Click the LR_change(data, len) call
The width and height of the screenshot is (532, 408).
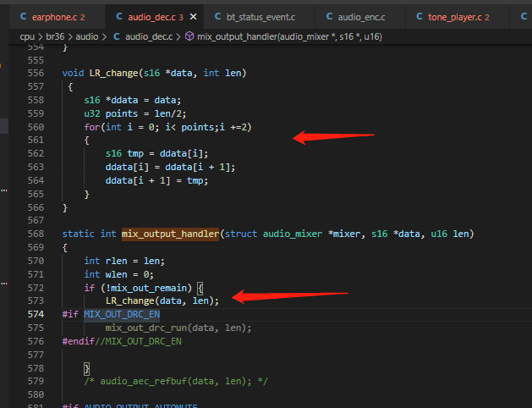click(x=162, y=300)
